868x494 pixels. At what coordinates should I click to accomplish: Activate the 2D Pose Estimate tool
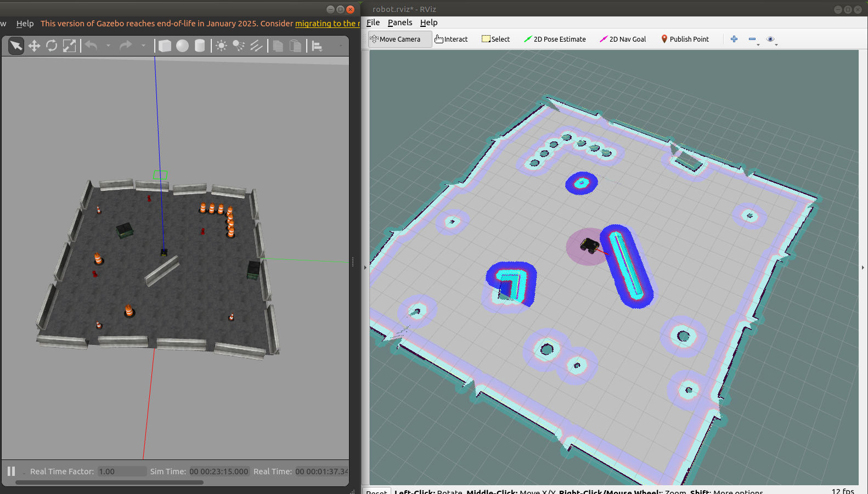pos(555,39)
